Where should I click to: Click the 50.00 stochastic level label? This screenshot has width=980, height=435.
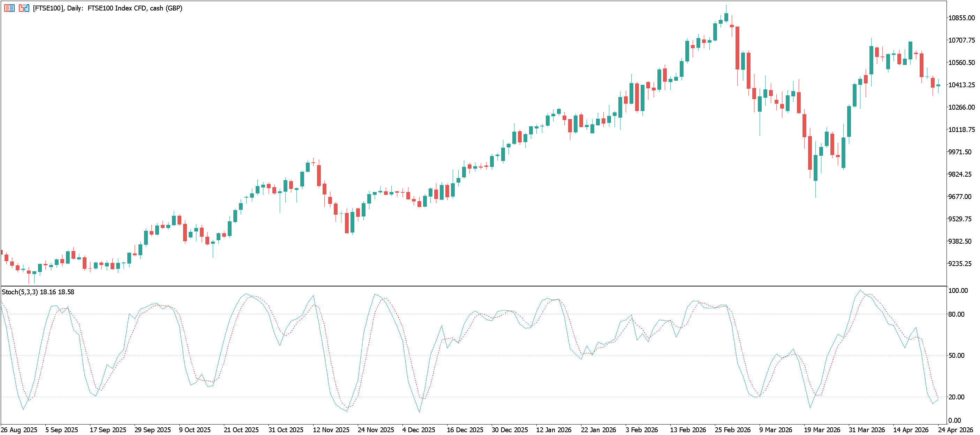(957, 356)
